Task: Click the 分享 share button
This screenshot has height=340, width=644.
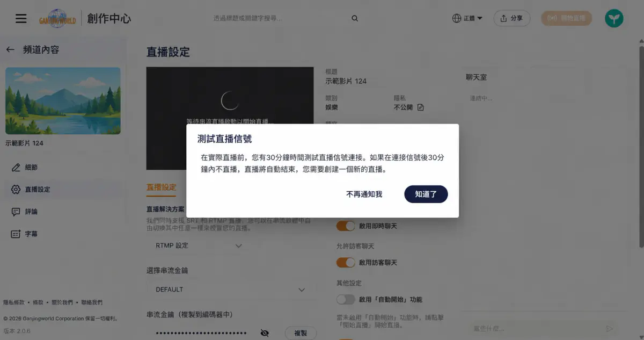Action: coord(511,18)
